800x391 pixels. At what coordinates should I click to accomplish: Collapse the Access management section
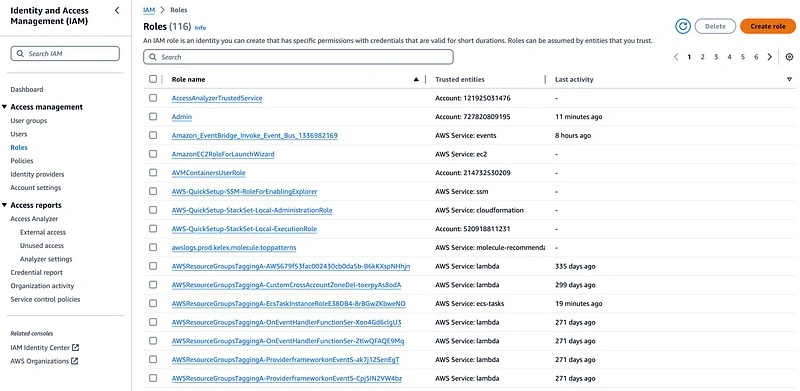tap(5, 107)
